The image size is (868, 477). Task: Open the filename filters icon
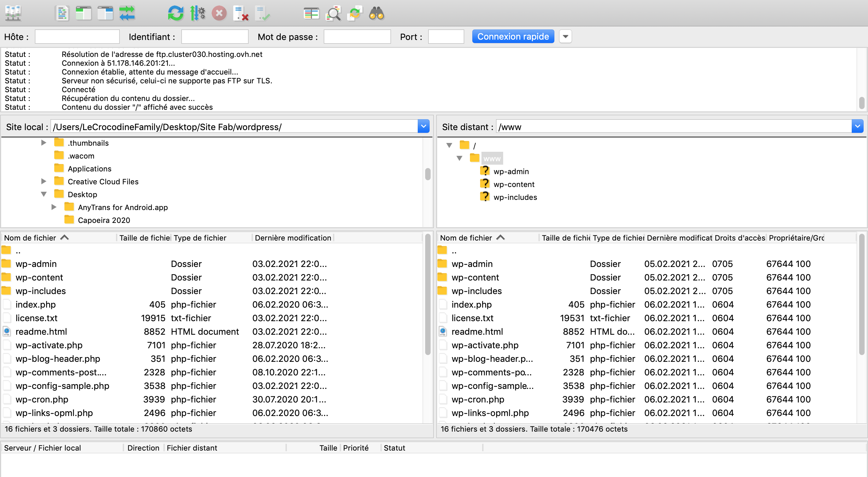311,14
